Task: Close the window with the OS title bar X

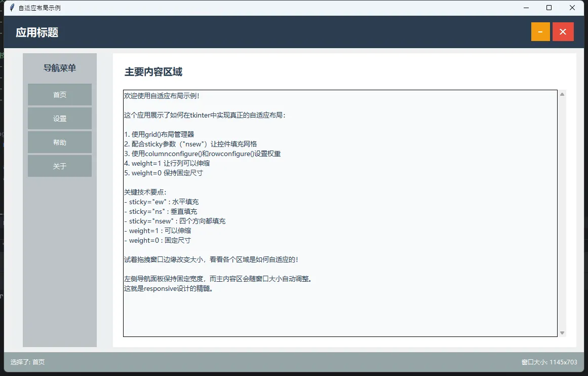Action: click(x=572, y=8)
